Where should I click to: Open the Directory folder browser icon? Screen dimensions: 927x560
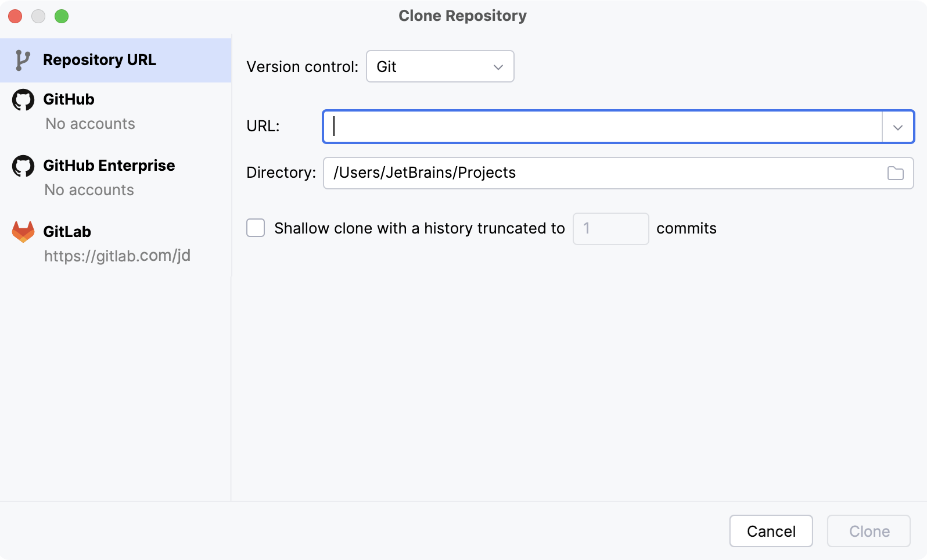895,173
